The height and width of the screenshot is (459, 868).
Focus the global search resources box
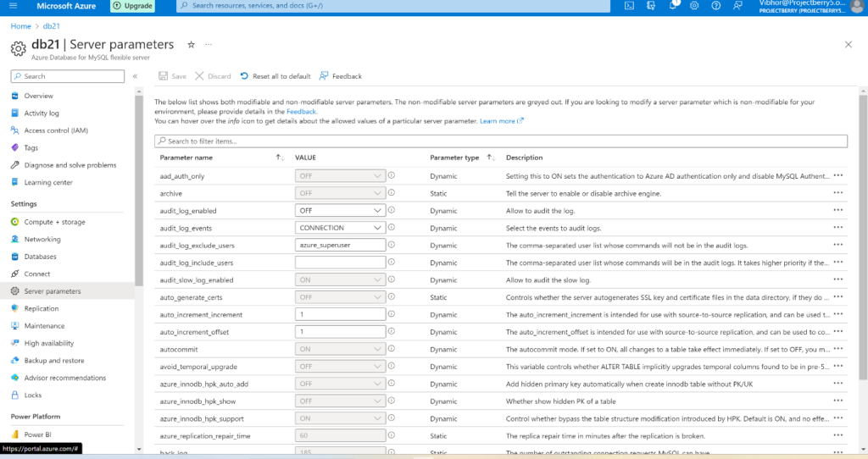[x=393, y=6]
